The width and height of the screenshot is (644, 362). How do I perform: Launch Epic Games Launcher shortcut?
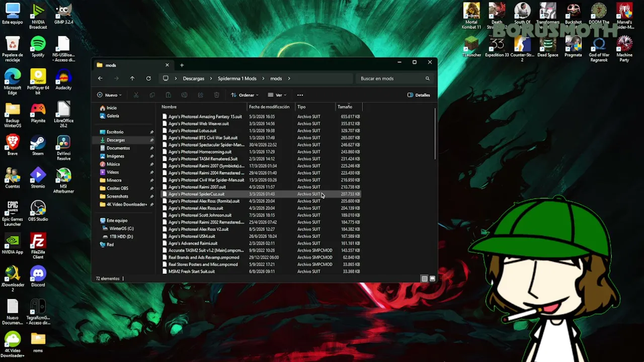tap(13, 213)
